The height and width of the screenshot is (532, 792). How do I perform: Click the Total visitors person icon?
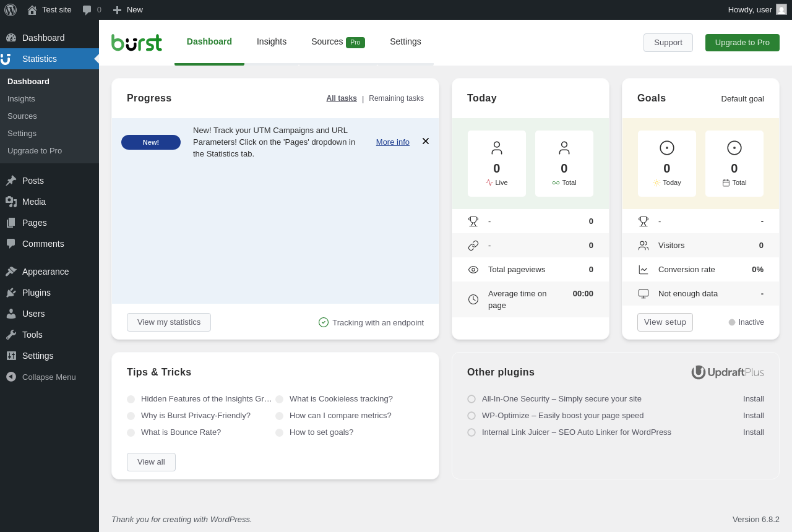click(x=564, y=148)
